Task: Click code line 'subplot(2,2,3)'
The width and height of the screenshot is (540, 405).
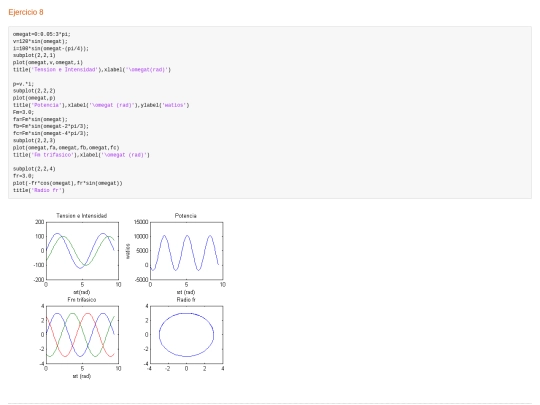Action: [x=34, y=141]
